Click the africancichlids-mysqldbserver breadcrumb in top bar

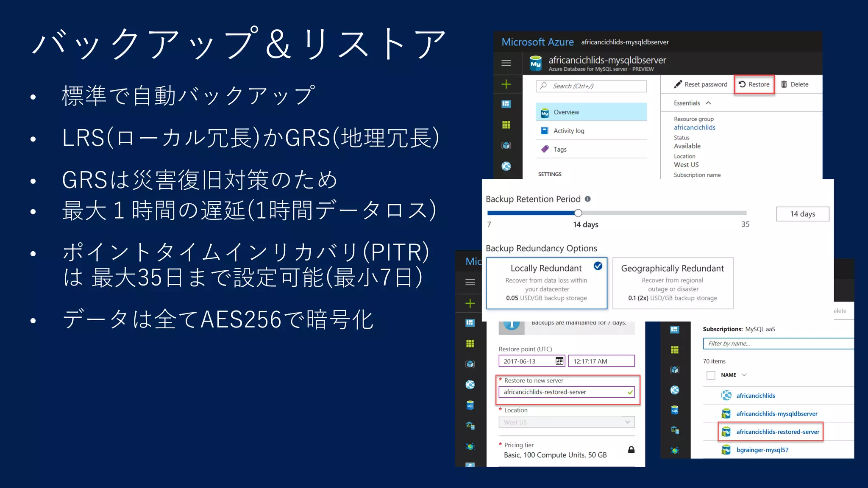625,42
